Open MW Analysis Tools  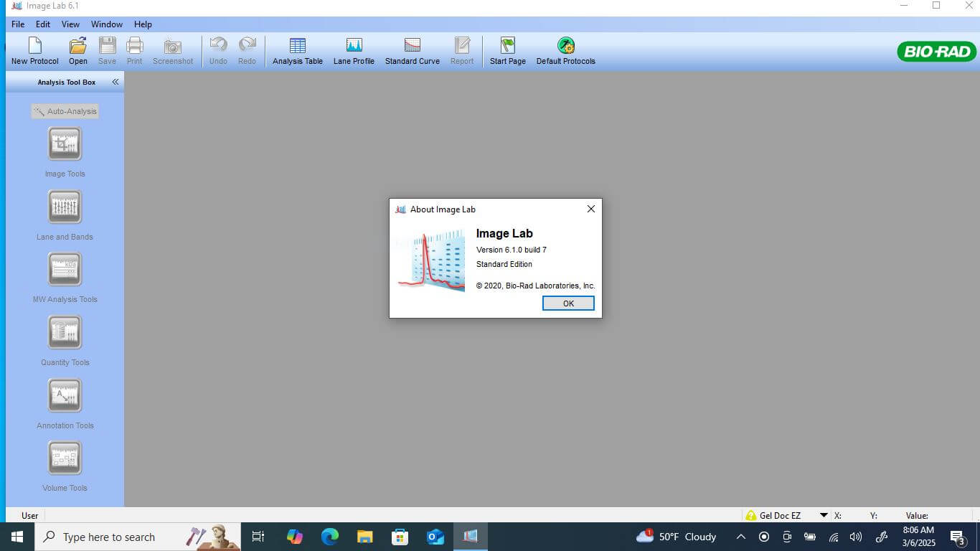point(65,270)
